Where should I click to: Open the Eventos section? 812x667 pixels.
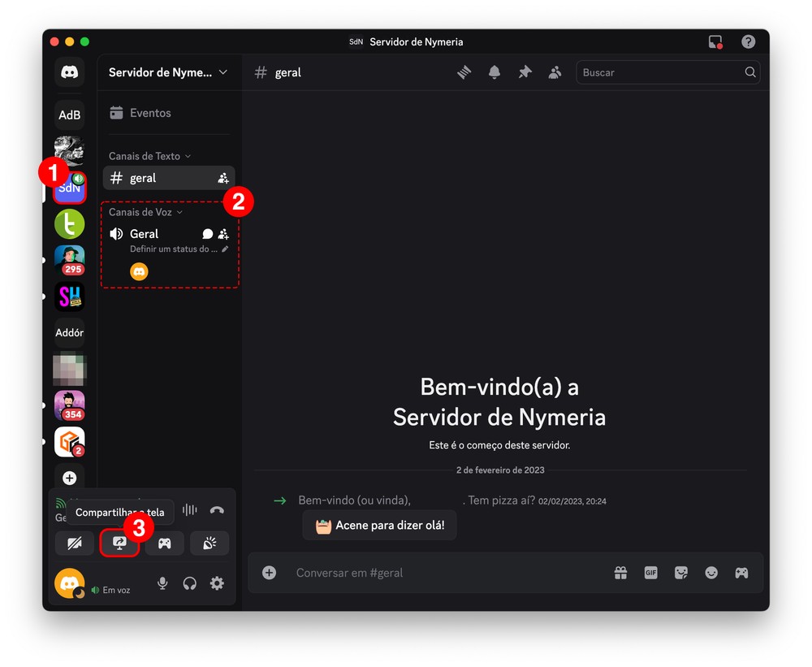click(x=150, y=113)
